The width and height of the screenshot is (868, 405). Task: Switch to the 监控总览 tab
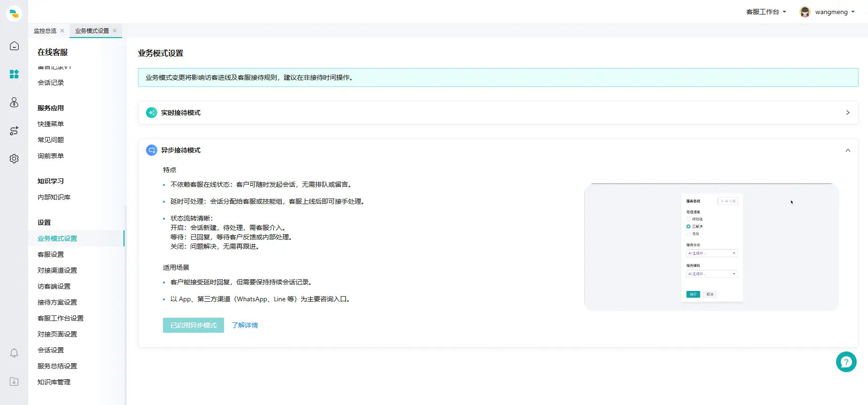(45, 31)
